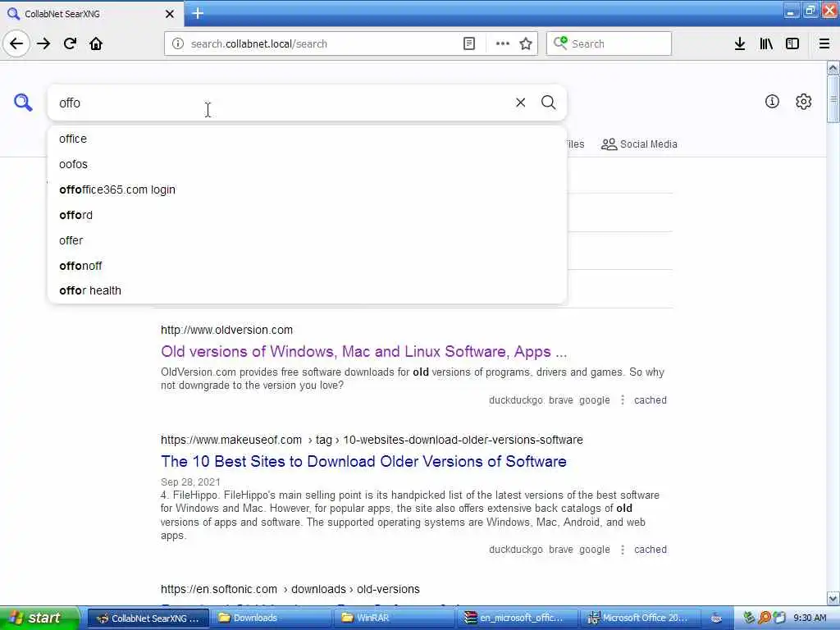The image size is (840, 630).
Task: Close the CollabNet SearXNG tab
Action: (170, 14)
